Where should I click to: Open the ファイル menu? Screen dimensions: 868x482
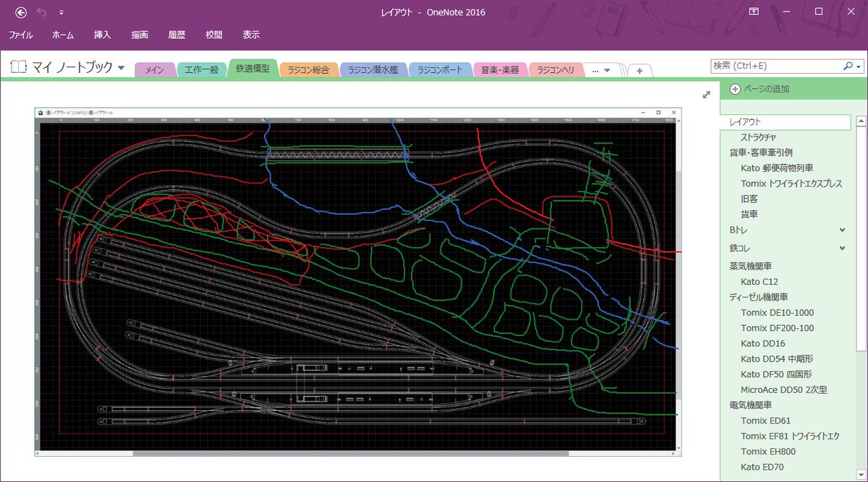pyautogui.click(x=21, y=35)
